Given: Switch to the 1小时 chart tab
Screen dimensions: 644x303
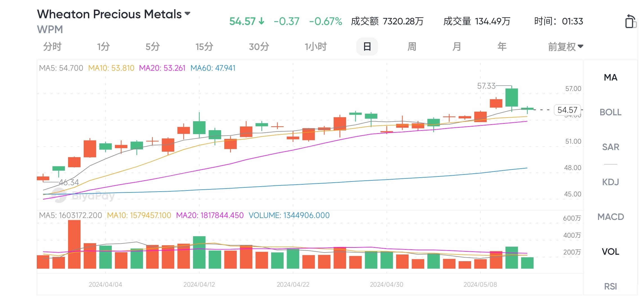Looking at the screenshot, I should coord(316,47).
